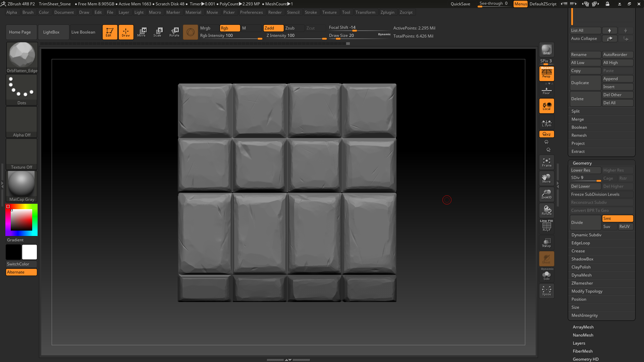Toggle Live Boolean mode
This screenshot has width=644, height=362.
(86, 32)
